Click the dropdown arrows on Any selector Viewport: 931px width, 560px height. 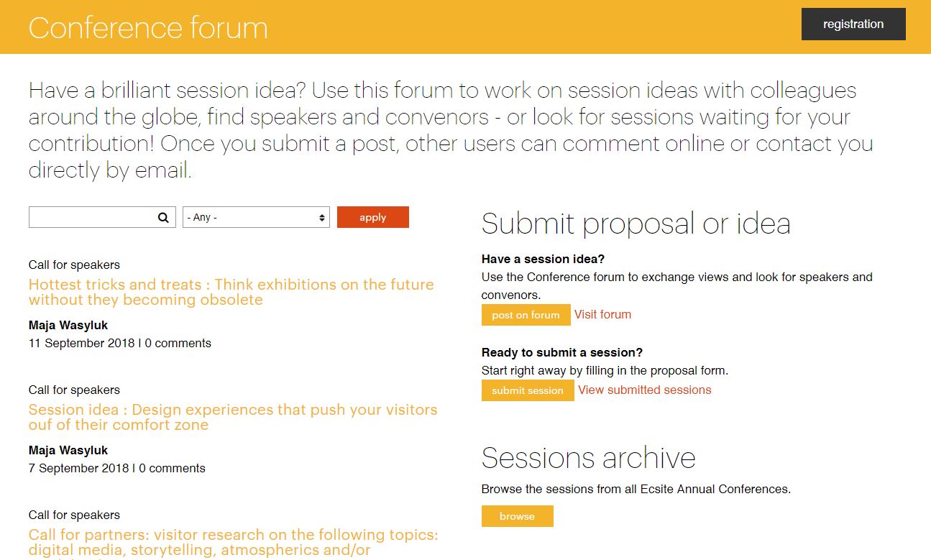coord(321,218)
